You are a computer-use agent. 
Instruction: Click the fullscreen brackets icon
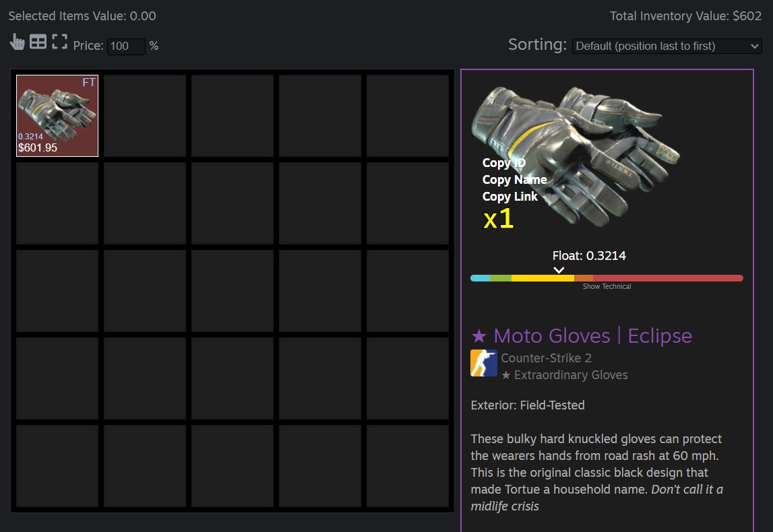tap(60, 42)
